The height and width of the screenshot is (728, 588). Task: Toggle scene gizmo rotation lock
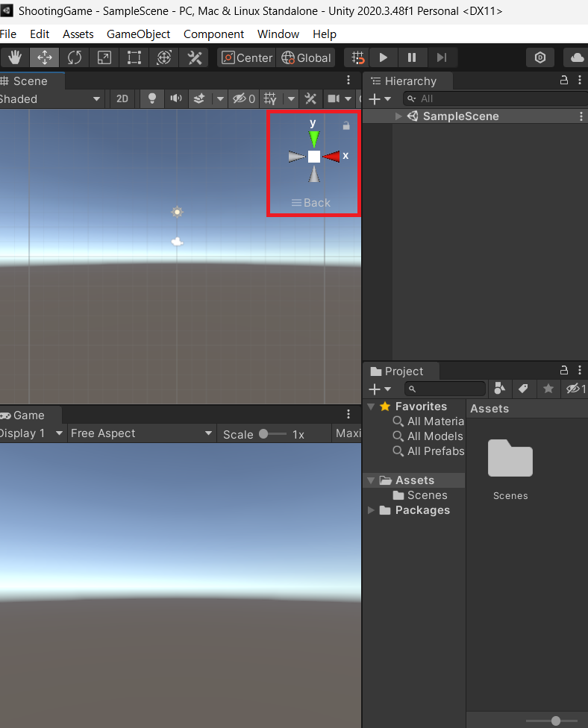coord(346,125)
